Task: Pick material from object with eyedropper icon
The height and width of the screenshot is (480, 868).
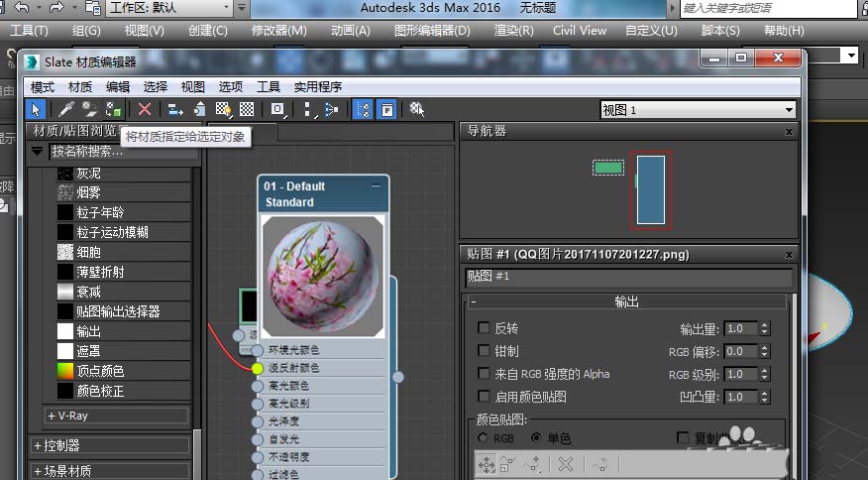Action: tap(65, 110)
